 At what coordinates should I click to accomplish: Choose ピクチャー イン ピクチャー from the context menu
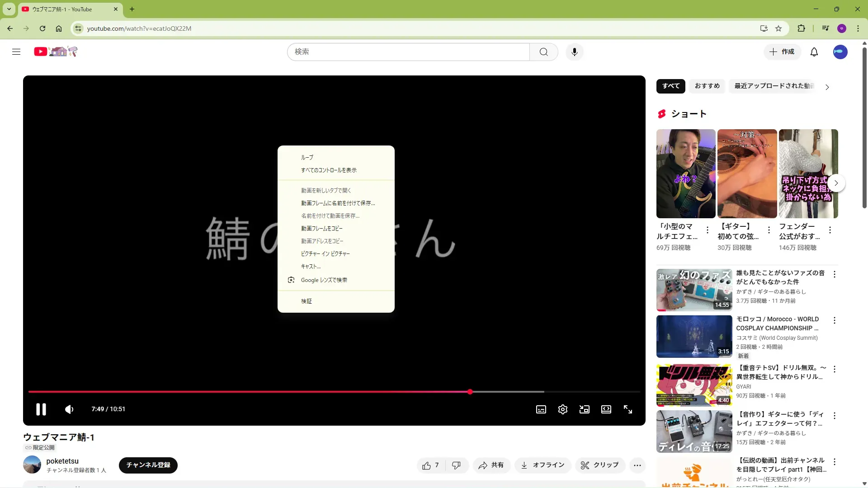pos(325,254)
